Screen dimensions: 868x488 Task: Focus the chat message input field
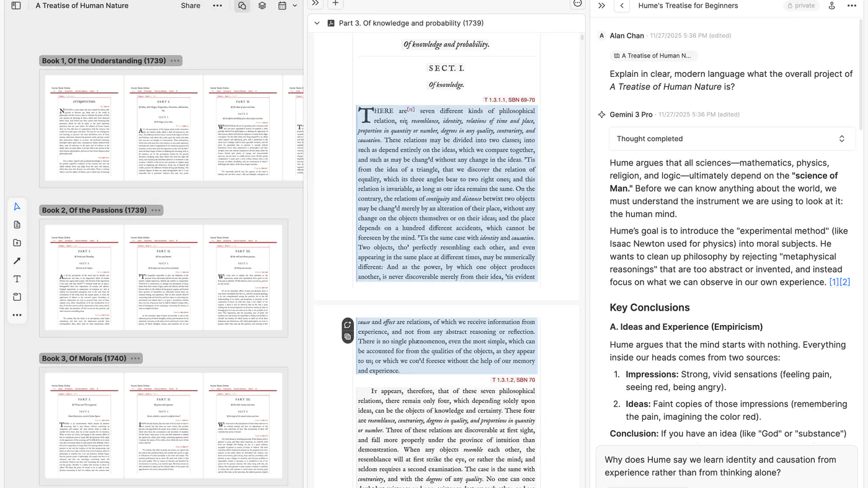pos(727,466)
